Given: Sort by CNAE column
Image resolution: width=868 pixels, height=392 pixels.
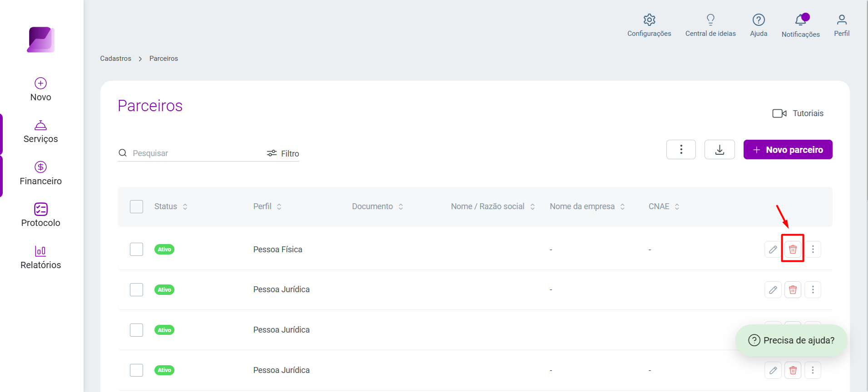Looking at the screenshot, I should click(664, 206).
